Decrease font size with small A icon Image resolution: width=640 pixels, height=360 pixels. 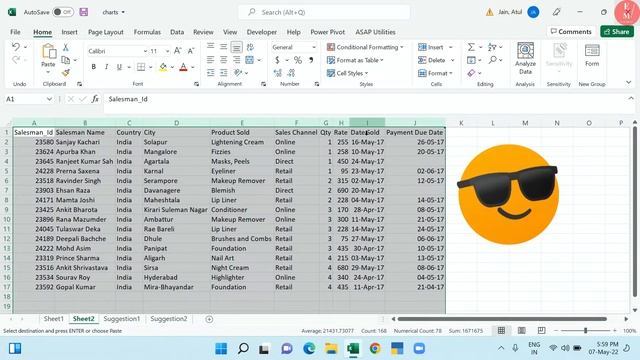191,51
